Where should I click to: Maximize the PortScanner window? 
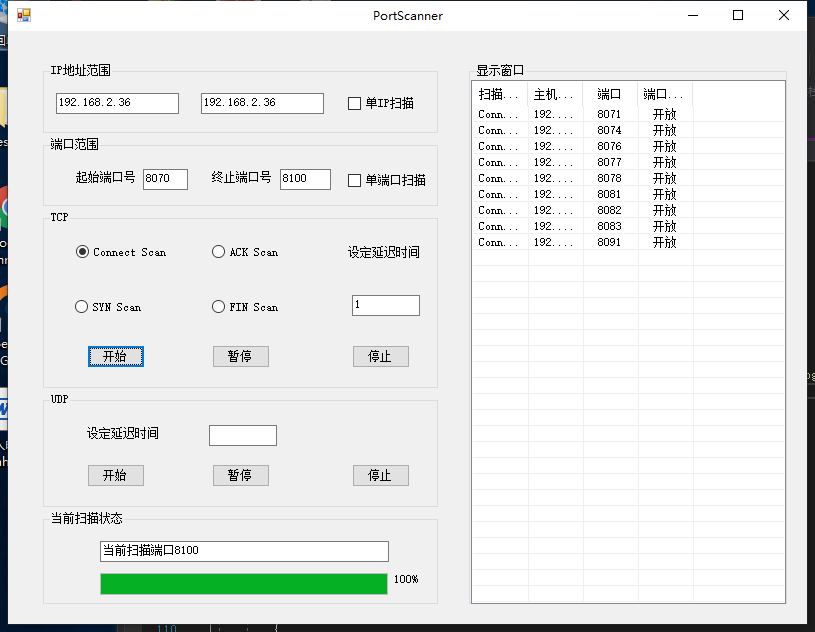point(738,16)
